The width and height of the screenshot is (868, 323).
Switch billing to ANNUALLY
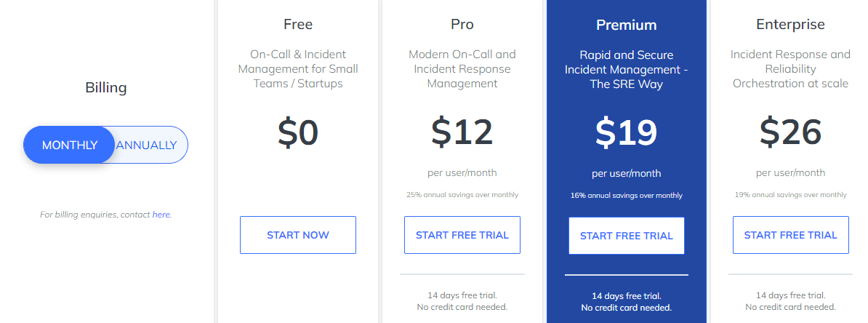147,145
